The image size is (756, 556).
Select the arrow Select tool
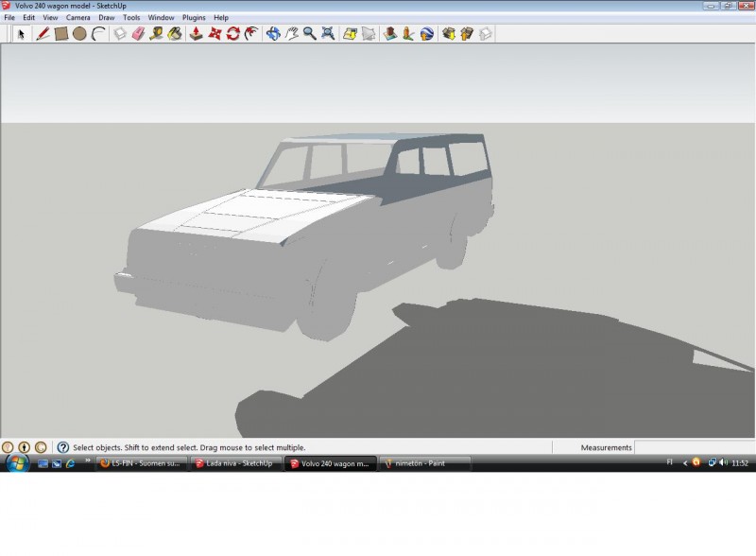tap(21, 34)
